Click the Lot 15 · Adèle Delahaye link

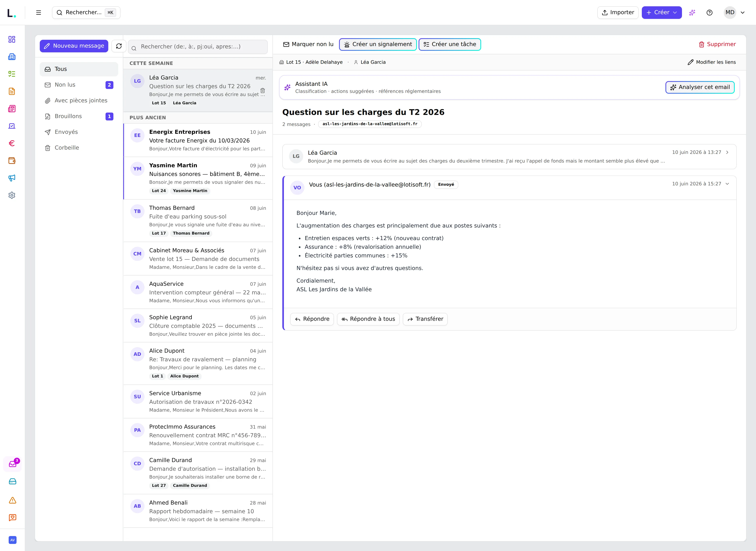tap(311, 62)
